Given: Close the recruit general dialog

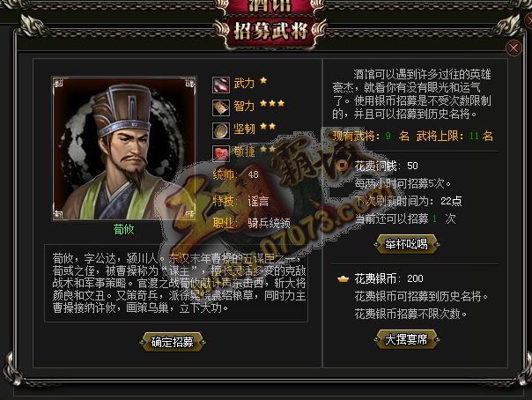Looking at the screenshot, I should click(514, 48).
